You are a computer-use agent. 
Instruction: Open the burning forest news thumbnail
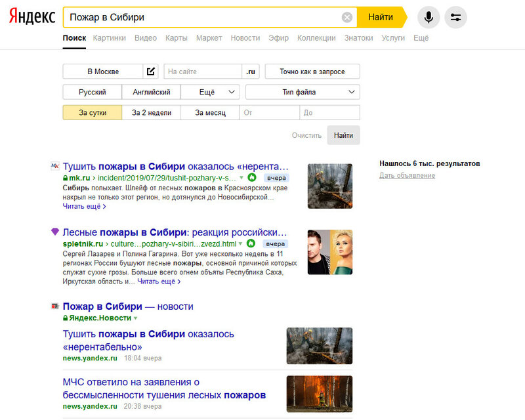320,394
